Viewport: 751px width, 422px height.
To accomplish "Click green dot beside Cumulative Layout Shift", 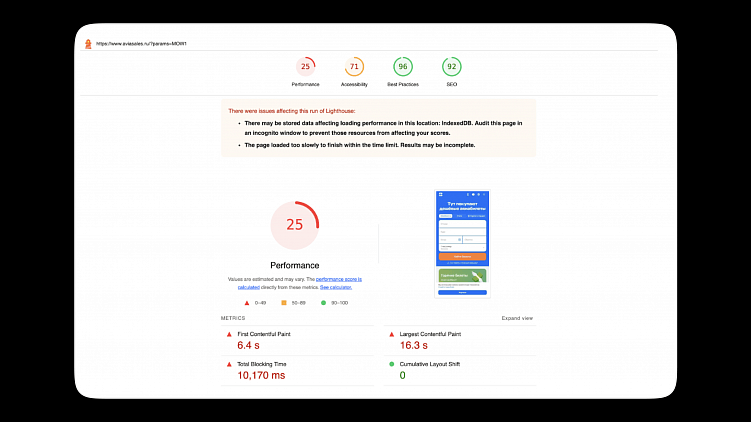I will [x=392, y=364].
